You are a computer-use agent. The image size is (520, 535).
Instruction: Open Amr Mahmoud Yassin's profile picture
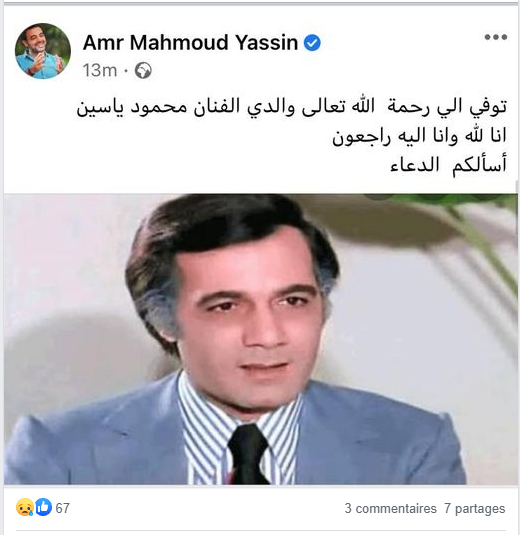tap(43, 51)
